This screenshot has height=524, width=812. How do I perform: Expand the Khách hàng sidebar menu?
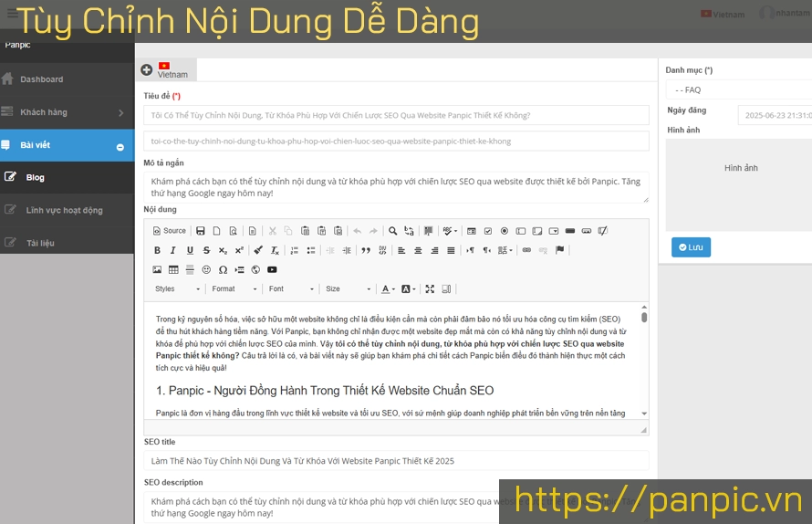tap(67, 112)
